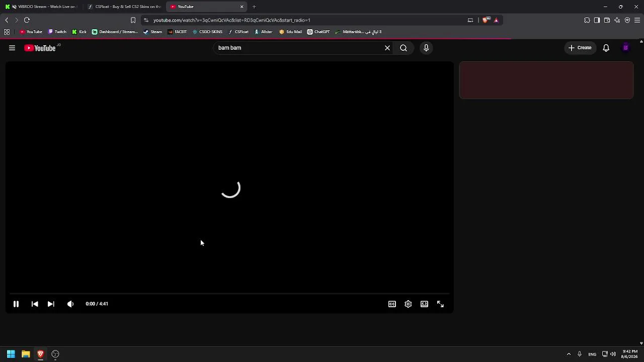644x362 pixels.
Task: Open the Brave VPN shield icon
Action: point(627,20)
